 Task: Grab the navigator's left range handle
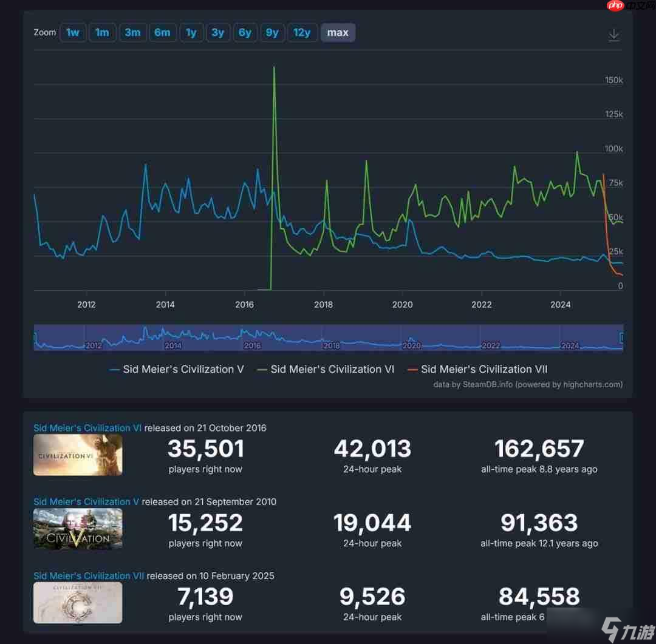pos(35,337)
